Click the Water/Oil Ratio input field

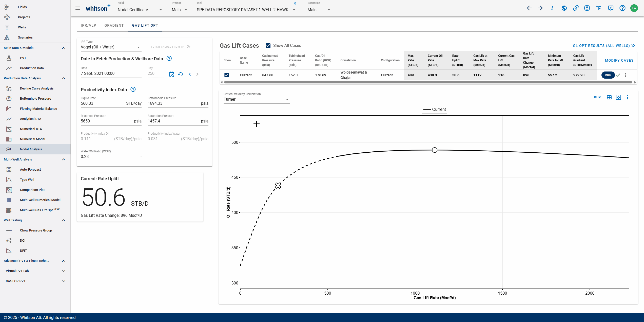[x=111, y=157]
